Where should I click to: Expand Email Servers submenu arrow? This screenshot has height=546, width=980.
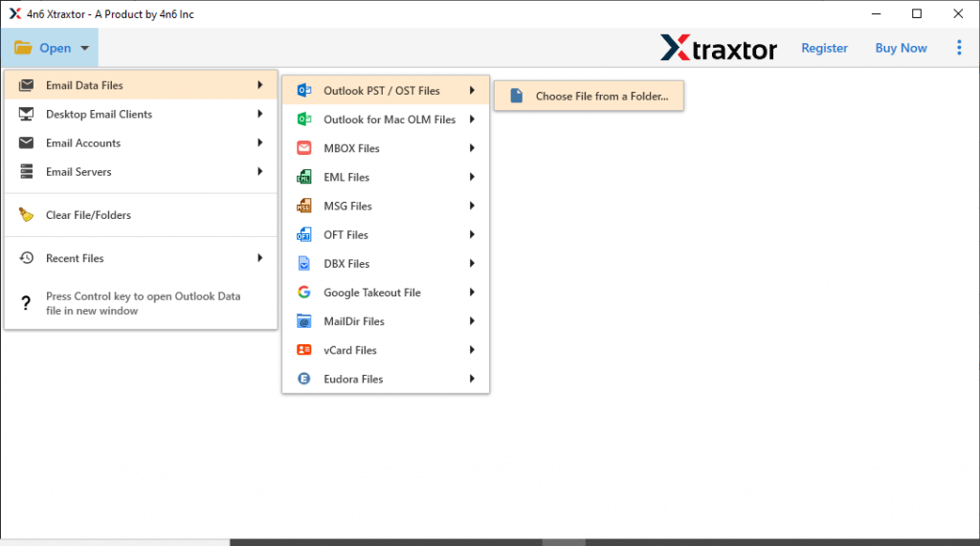(x=260, y=171)
